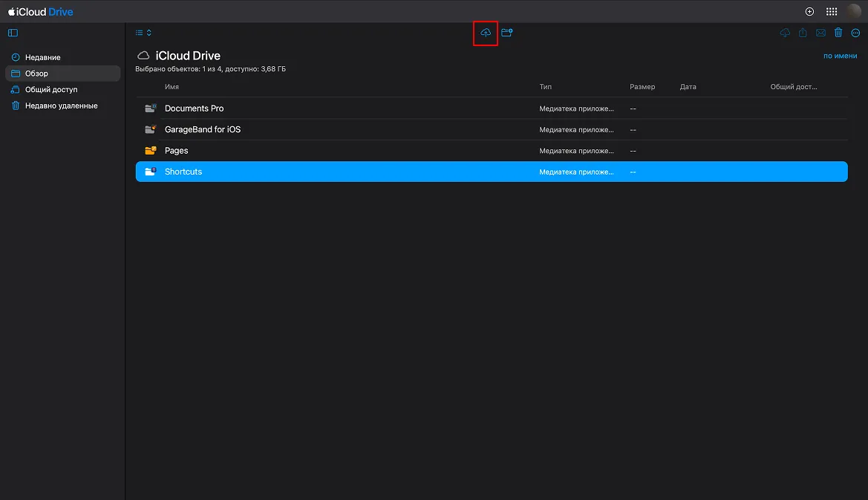Select the Pages folder row
The width and height of the screenshot is (868, 500).
point(492,151)
